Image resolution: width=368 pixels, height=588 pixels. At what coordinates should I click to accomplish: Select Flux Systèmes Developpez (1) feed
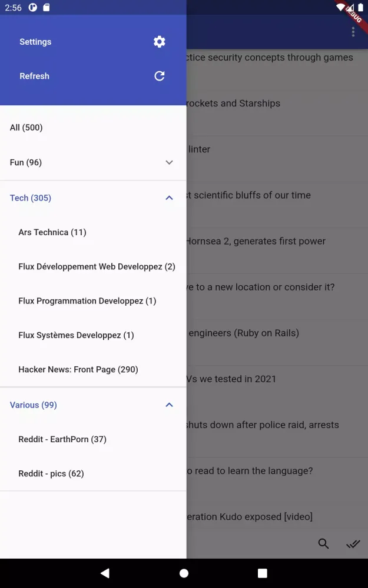(76, 335)
